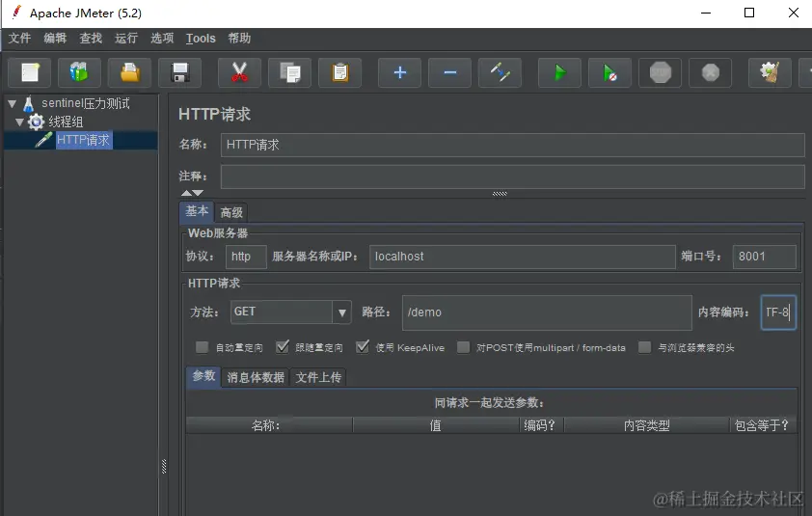Click the Copy toolbar icon
This screenshot has height=516, width=812.
pyautogui.click(x=289, y=72)
